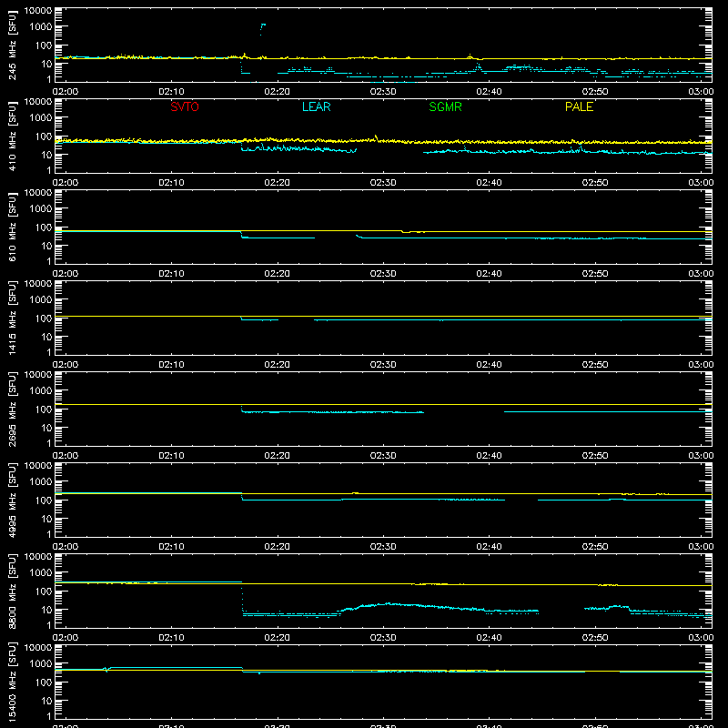Click '02:00' under the 245 MHz plot
728x728 pixels.
click(66, 92)
